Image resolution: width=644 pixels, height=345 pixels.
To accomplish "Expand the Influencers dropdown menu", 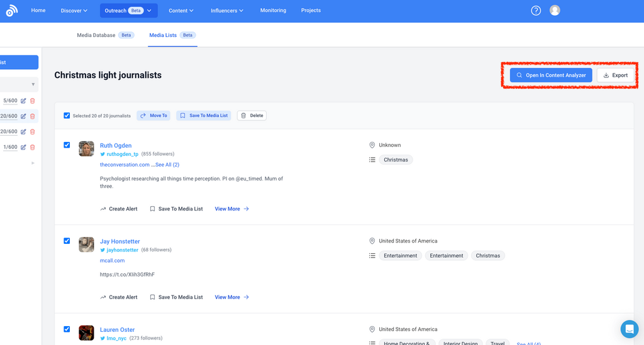I will [x=227, y=11].
